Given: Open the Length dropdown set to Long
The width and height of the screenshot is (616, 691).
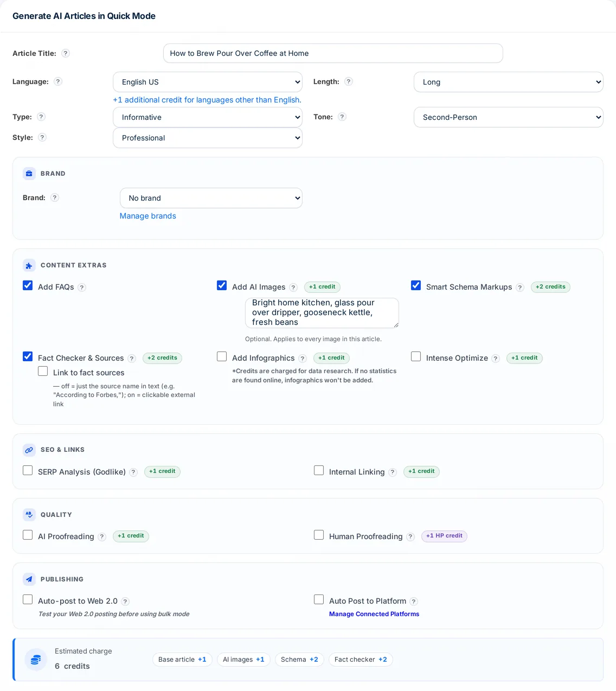Looking at the screenshot, I should coord(509,82).
